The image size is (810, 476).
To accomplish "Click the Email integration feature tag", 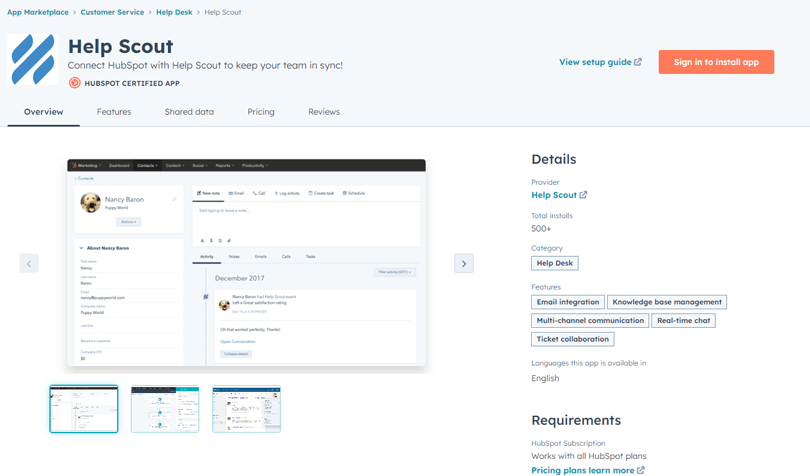I will point(568,302).
